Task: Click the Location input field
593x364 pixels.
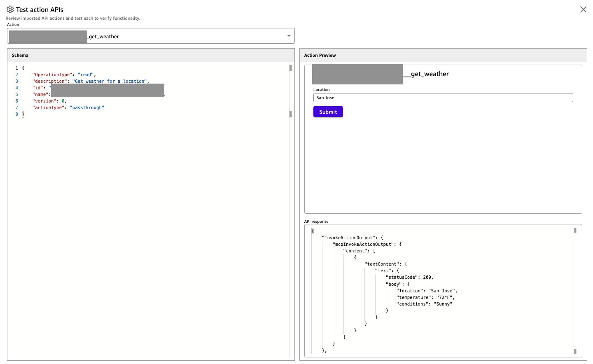Action: [x=443, y=98]
